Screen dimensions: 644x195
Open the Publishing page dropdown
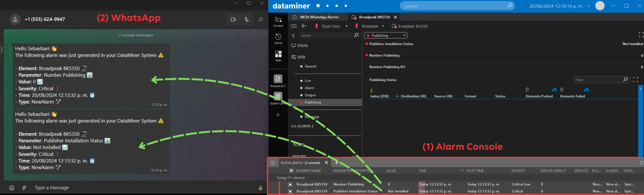pyautogui.click(x=385, y=35)
